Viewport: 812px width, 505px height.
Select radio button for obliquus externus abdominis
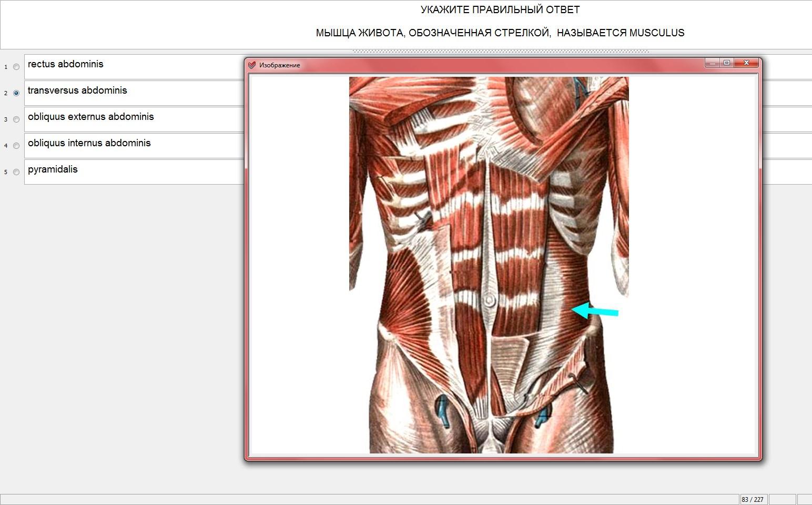coord(16,119)
